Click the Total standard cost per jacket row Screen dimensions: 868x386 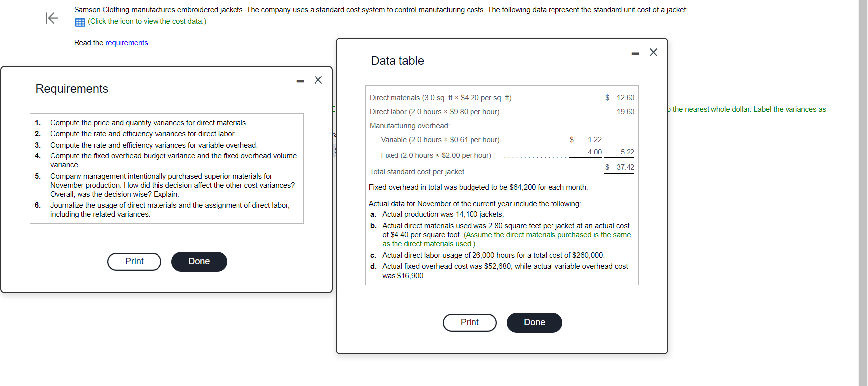pos(502,170)
